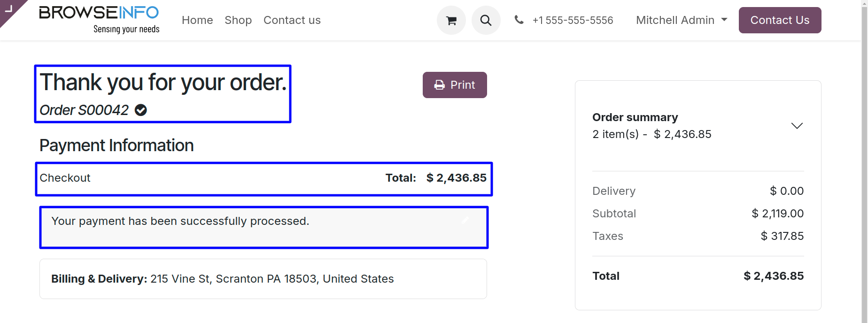
Task: Click the page's vertical scrollbar
Action: [865, 161]
